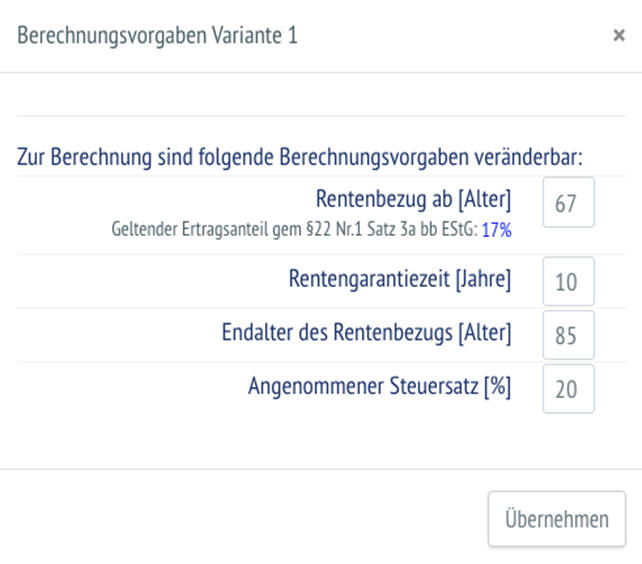The image size is (642, 564).
Task: Dismiss Variante 1 dialog using the top-right ×
Action: 618,36
